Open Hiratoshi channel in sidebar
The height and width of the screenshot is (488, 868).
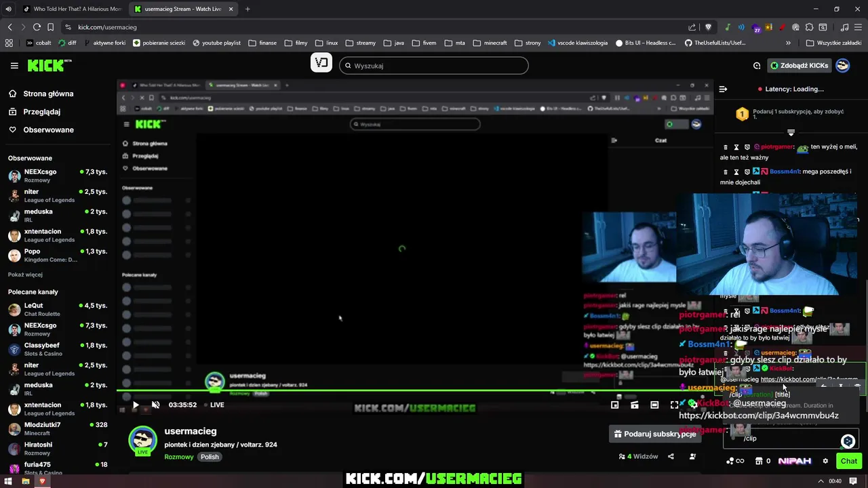pyautogui.click(x=57, y=448)
